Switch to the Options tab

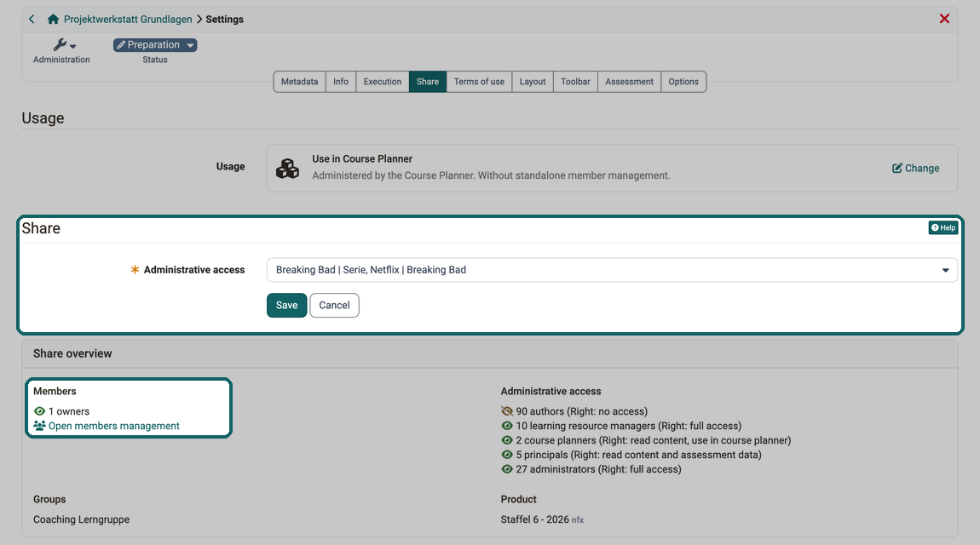pos(683,82)
